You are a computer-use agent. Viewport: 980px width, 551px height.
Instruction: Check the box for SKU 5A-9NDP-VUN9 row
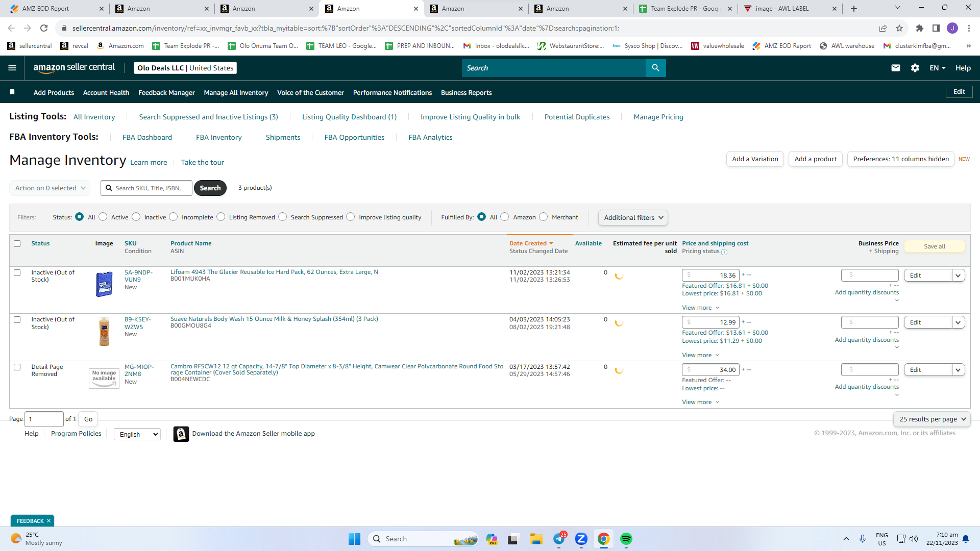pos(17,273)
